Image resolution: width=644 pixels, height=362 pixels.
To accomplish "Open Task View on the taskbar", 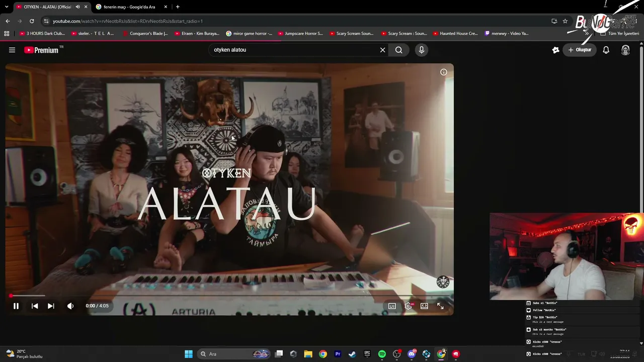I will 279,354.
